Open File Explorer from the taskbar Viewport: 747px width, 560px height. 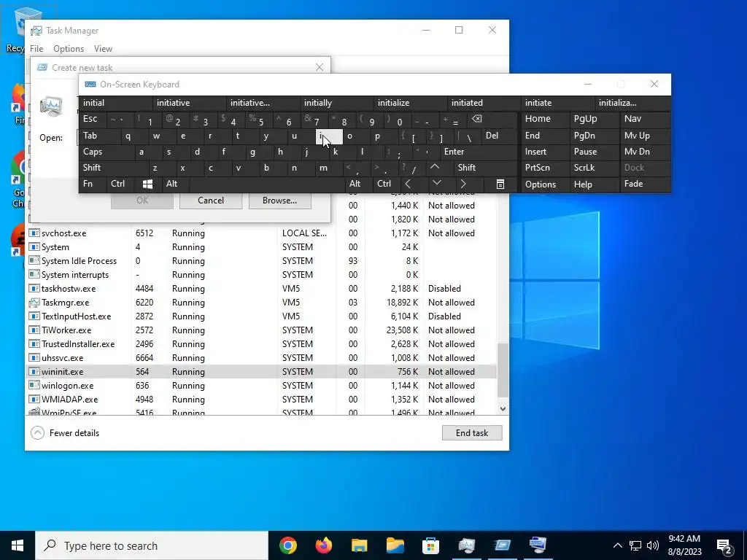(x=359, y=545)
